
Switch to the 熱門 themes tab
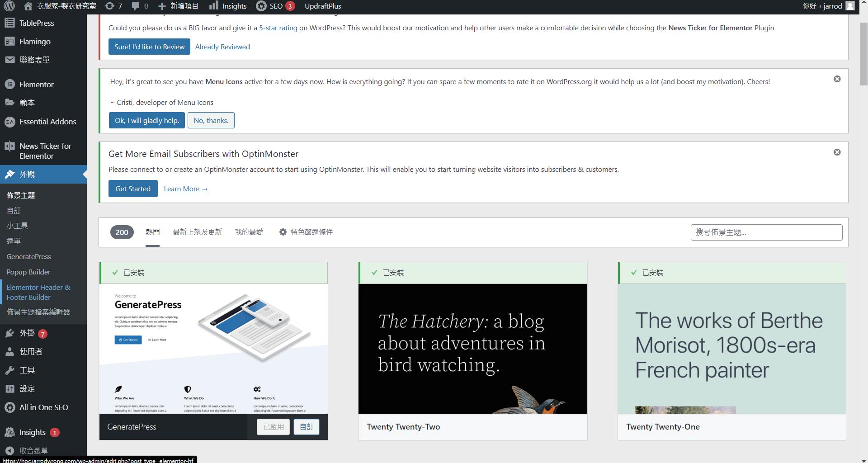tap(152, 232)
